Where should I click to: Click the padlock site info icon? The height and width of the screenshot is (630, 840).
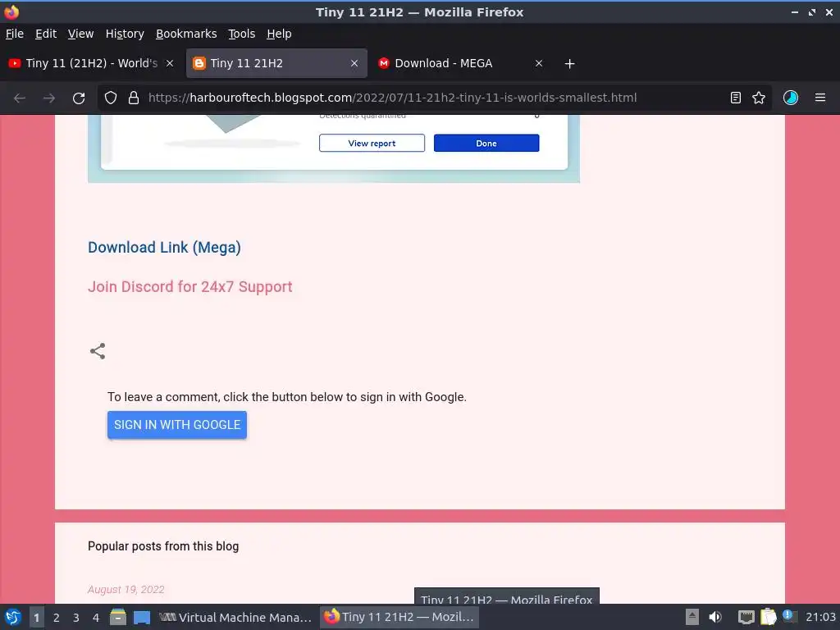tap(134, 98)
